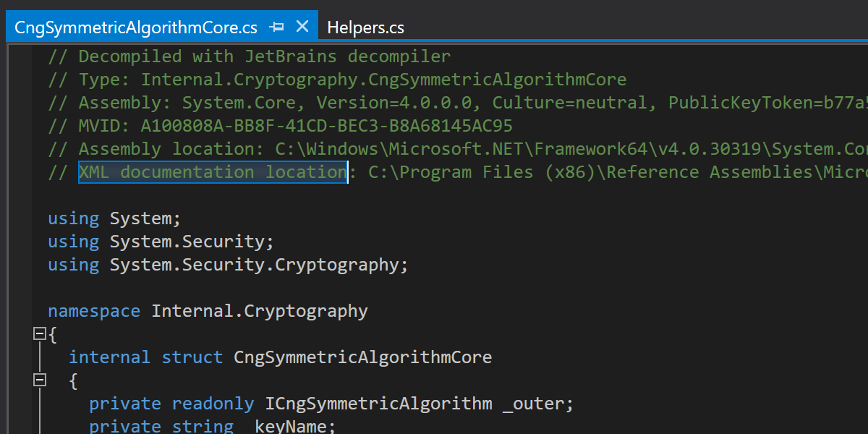This screenshot has height=434, width=868.
Task: Select the CngSymmetricAlgorithmCore.cs tab title
Action: (x=136, y=27)
